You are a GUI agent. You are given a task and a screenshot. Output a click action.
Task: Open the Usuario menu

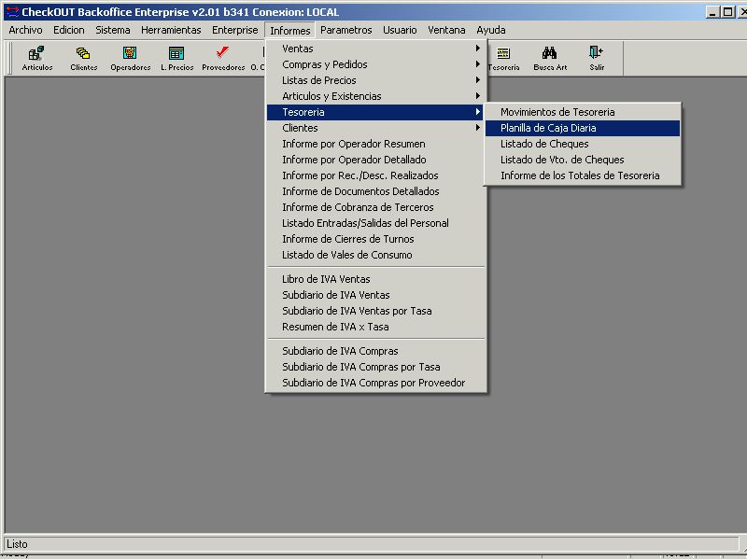400,30
